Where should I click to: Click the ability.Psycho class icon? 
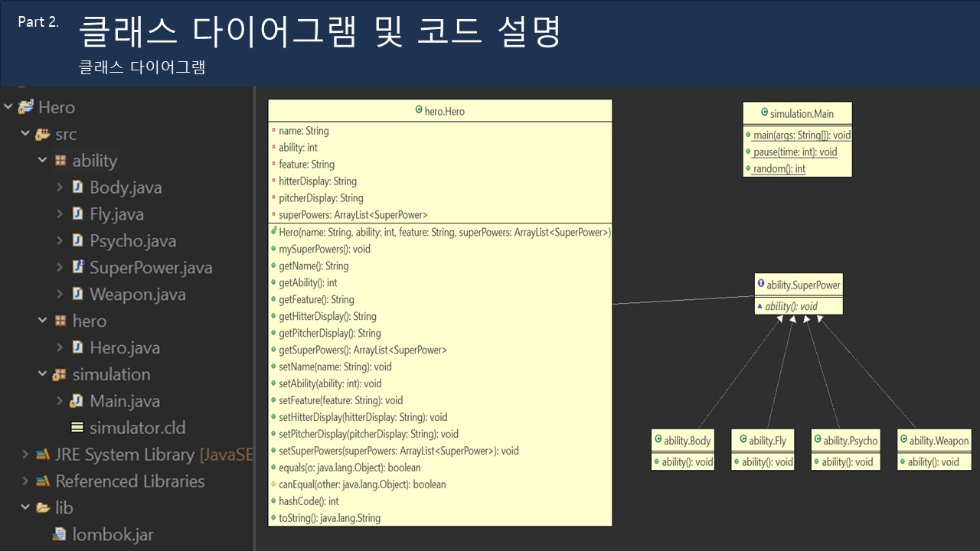(818, 440)
